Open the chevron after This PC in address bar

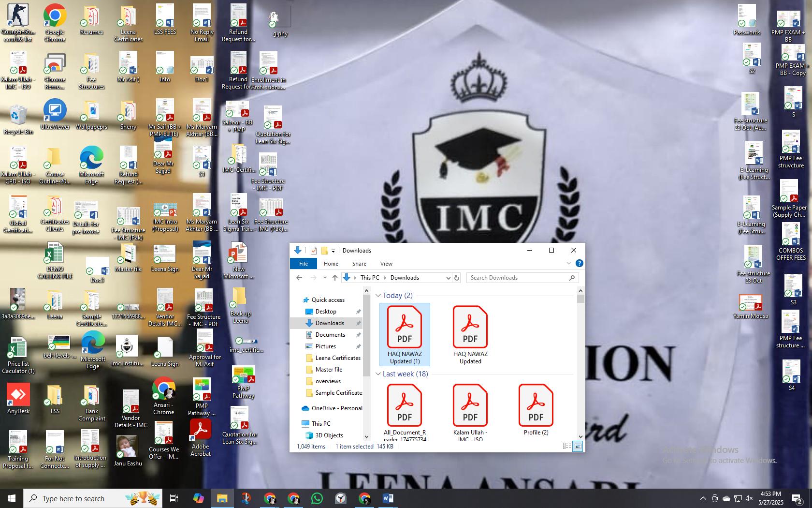[x=385, y=278]
